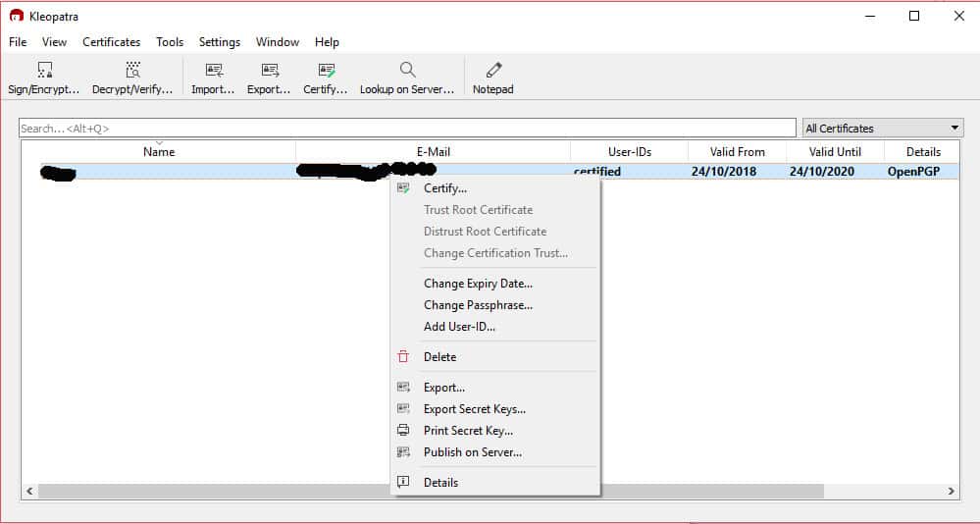This screenshot has height=524, width=980.
Task: Open the Notepad toolbar tool
Action: [493, 79]
